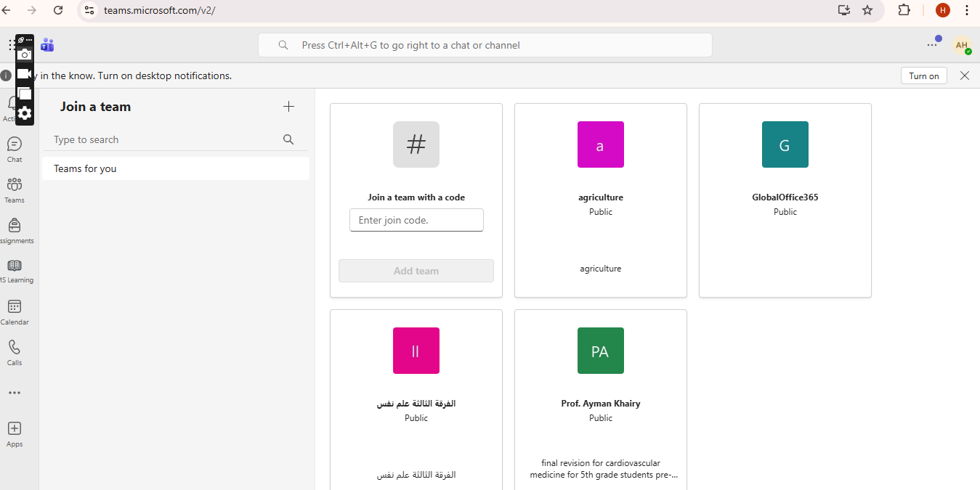Select the green PA tile for Prof. Ayman Khairy
The image size is (980, 490).
600,351
